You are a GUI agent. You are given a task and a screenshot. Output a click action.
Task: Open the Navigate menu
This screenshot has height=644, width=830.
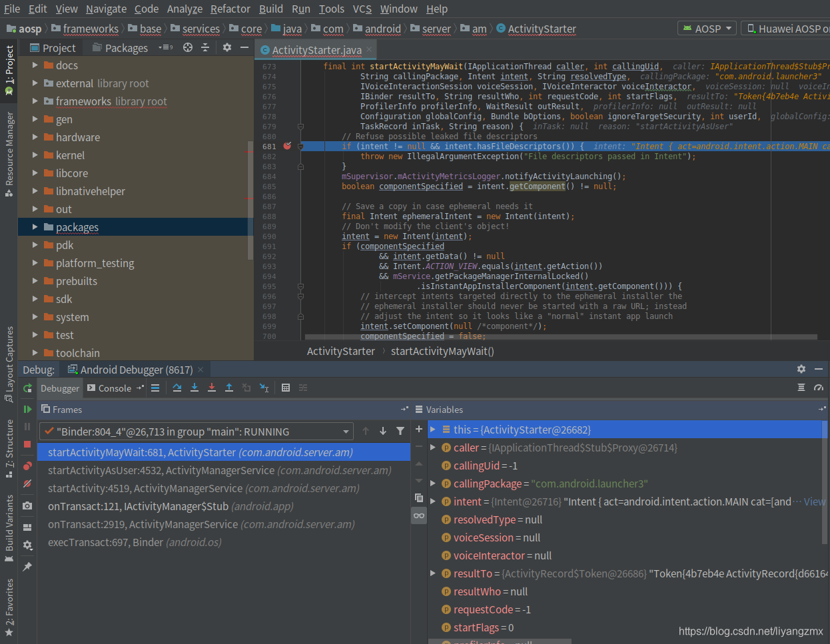105,9
